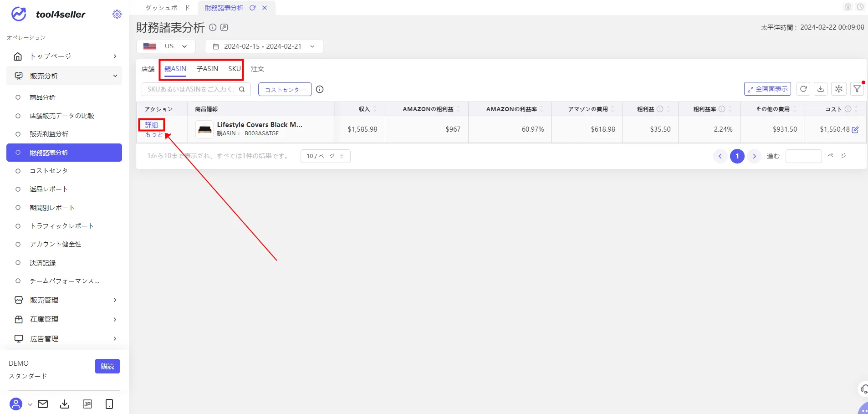
Task: Open the date range 2024-02-15 - 2024-02-21 picker
Action: pos(264,46)
